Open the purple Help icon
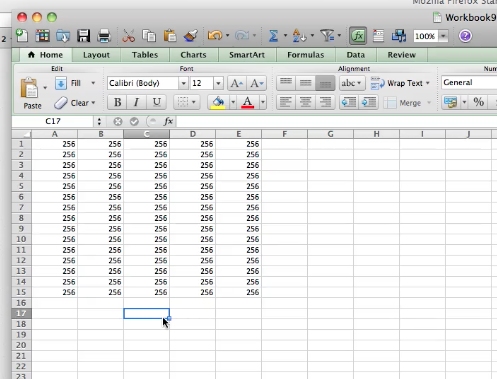This screenshot has width=497, height=379. (x=465, y=36)
